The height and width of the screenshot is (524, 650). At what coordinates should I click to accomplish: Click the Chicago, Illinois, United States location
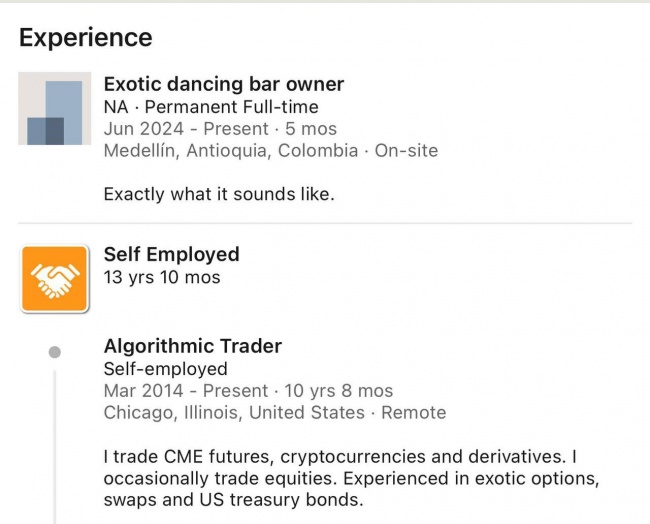(234, 412)
